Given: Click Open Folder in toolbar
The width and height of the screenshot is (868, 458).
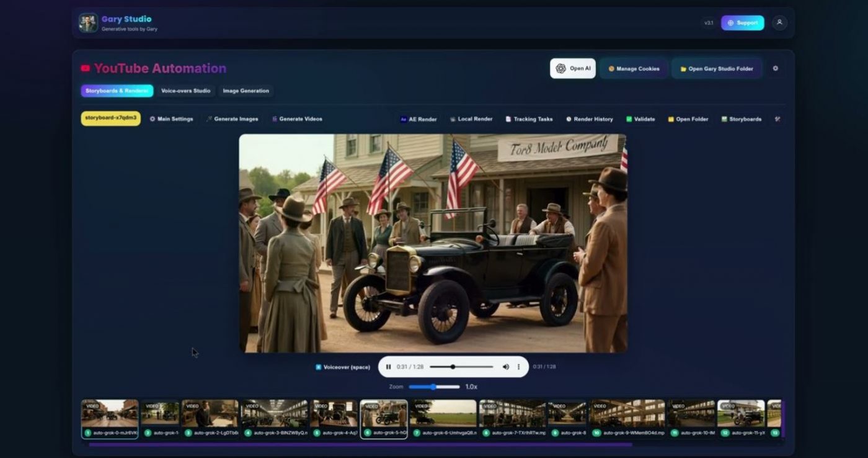Looking at the screenshot, I should (688, 119).
